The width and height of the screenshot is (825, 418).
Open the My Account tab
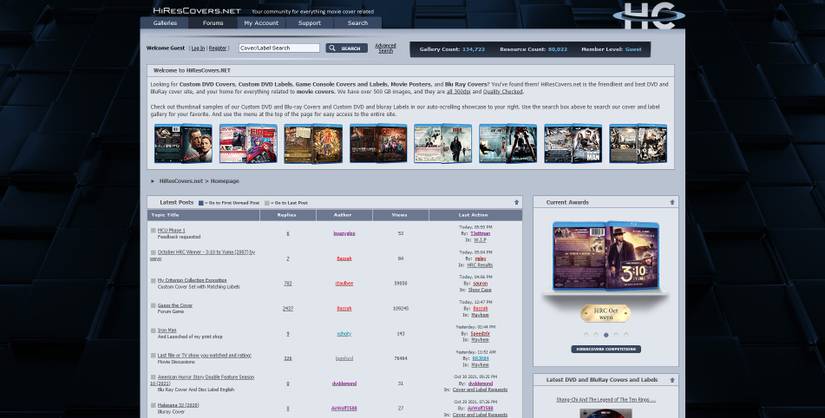[x=261, y=23]
